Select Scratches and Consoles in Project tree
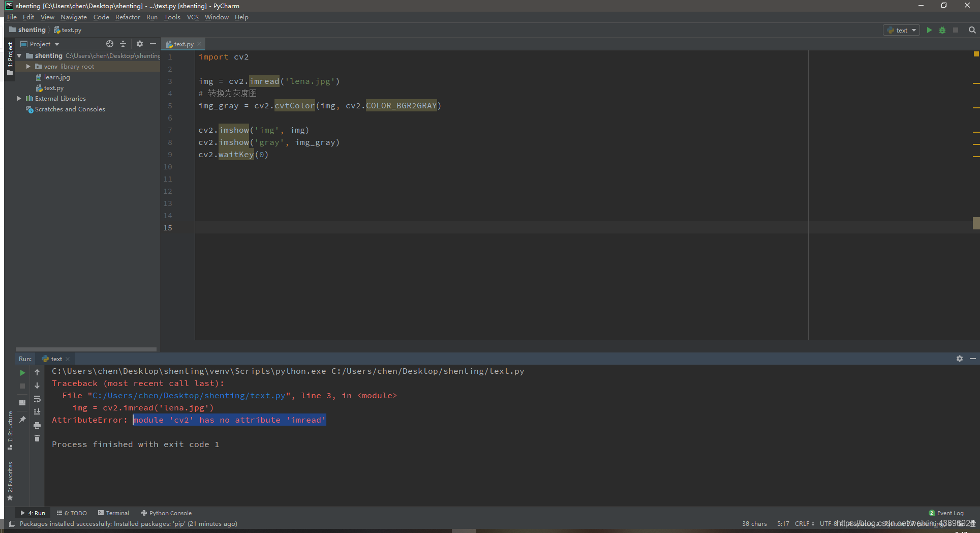The height and width of the screenshot is (533, 980). (66, 109)
